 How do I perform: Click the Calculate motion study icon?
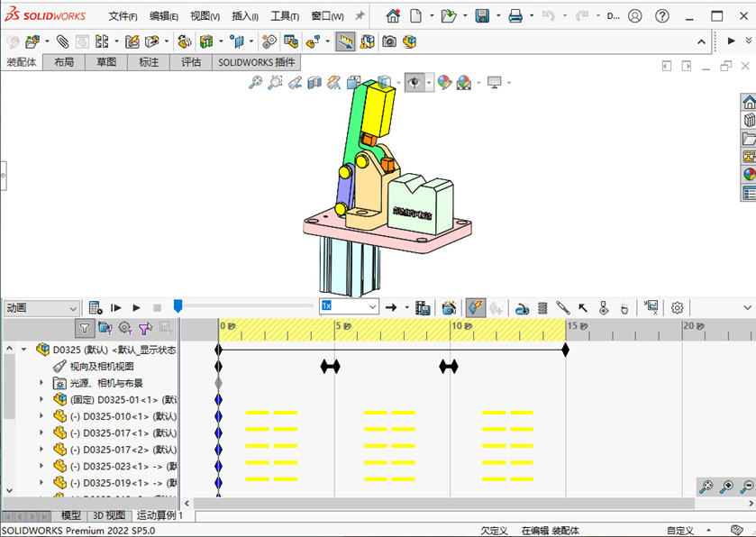(96, 307)
